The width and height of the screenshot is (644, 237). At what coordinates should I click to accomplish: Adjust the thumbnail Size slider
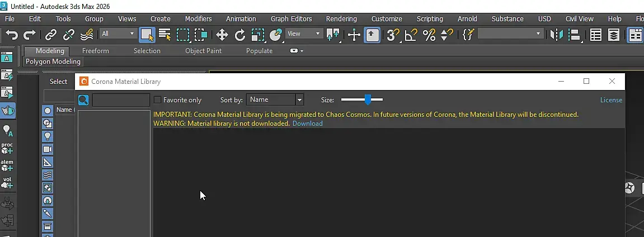point(368,99)
